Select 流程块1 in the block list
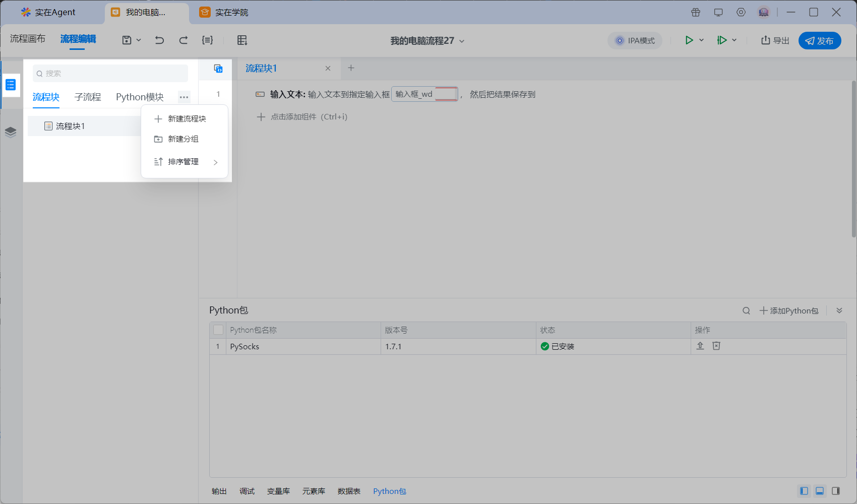This screenshot has height=504, width=857. pos(85,126)
